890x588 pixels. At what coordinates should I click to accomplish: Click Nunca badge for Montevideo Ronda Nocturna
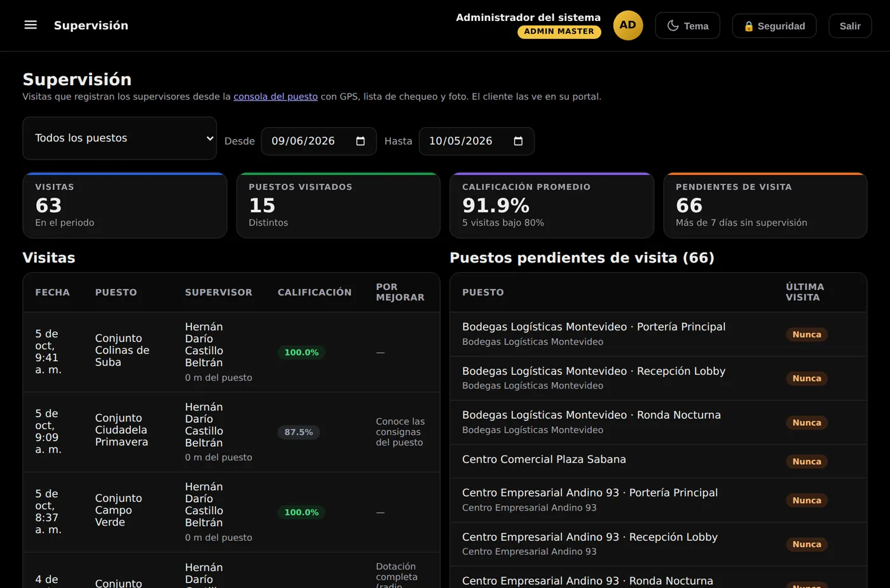[807, 423]
